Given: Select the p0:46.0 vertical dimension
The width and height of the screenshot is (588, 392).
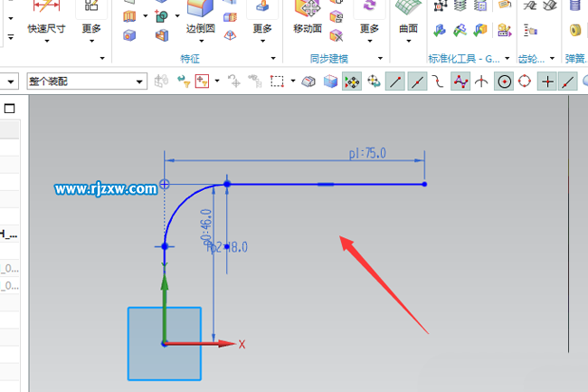Looking at the screenshot, I should pyautogui.click(x=206, y=228).
